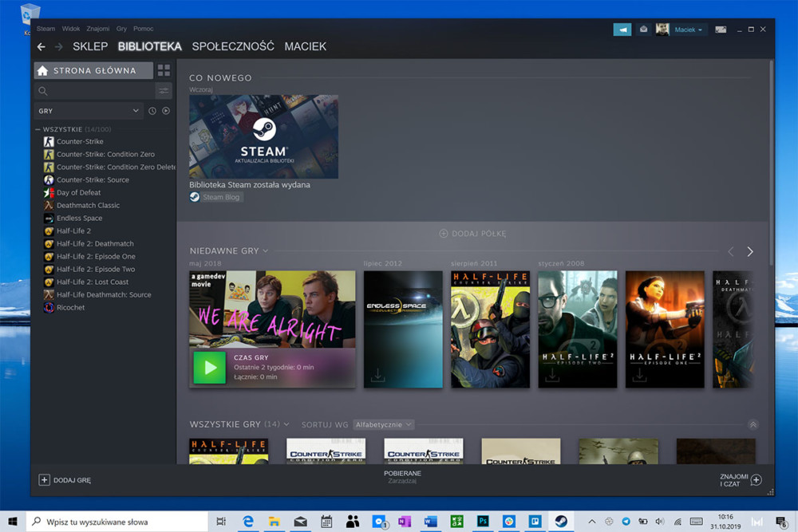Launch Microsoft Edge from taskbar

248,522
